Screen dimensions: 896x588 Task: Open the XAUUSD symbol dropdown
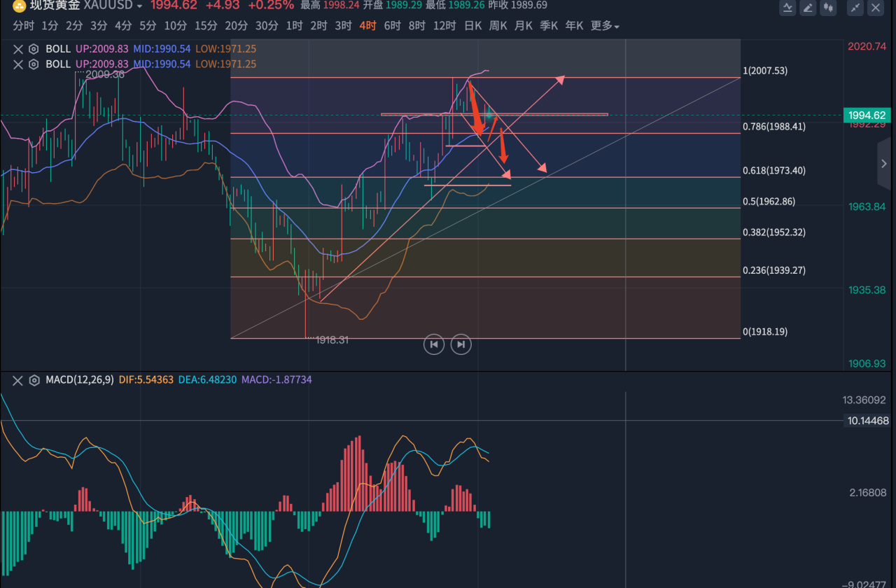[x=139, y=6]
